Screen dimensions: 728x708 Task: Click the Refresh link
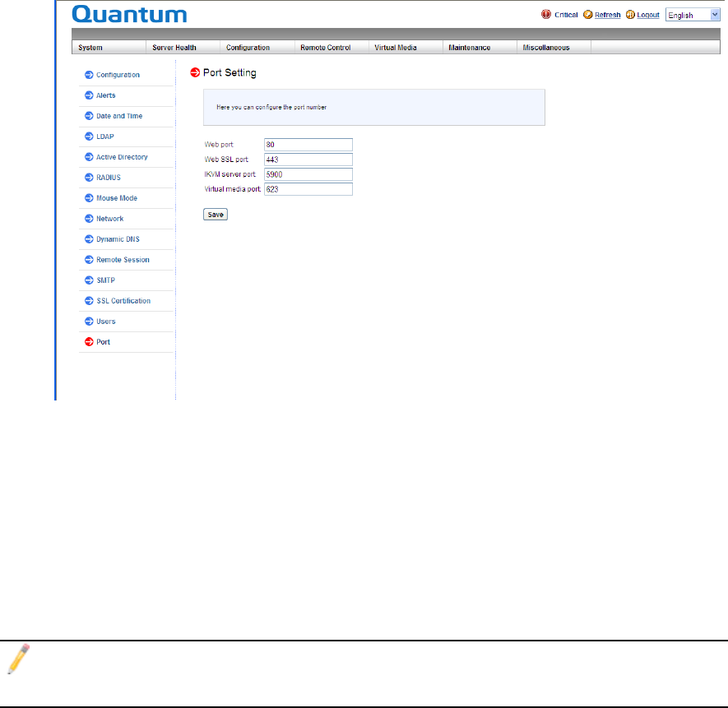(x=608, y=15)
